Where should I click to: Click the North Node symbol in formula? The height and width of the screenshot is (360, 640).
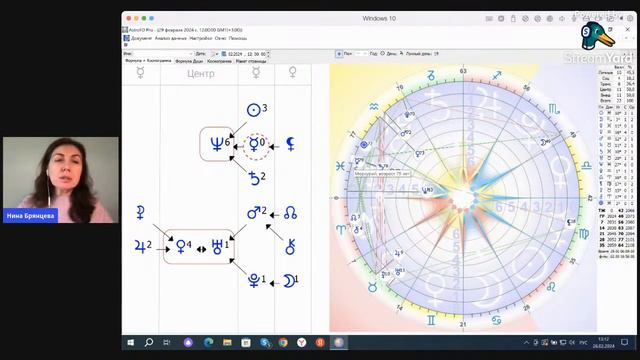(290, 213)
